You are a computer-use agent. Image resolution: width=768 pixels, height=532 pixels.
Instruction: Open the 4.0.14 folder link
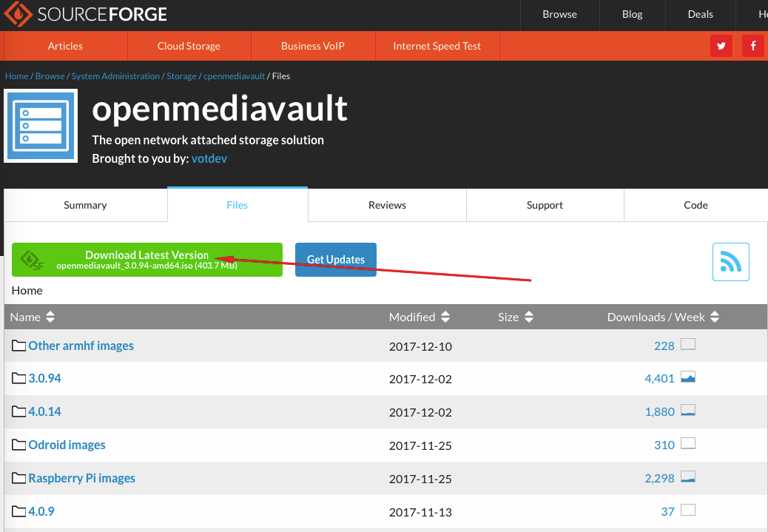pos(44,411)
